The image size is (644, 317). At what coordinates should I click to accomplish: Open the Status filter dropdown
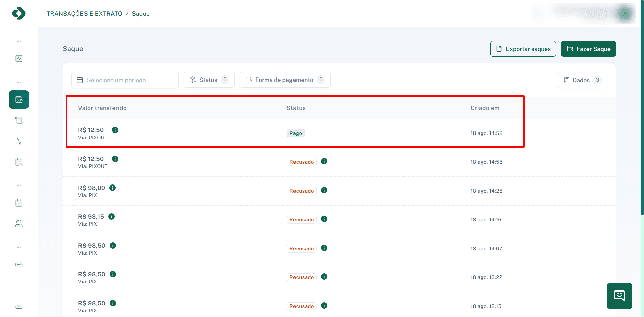coord(209,80)
